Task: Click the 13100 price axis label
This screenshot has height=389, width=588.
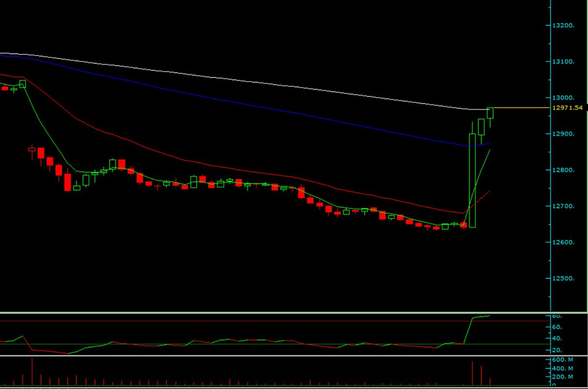Action: [564, 61]
